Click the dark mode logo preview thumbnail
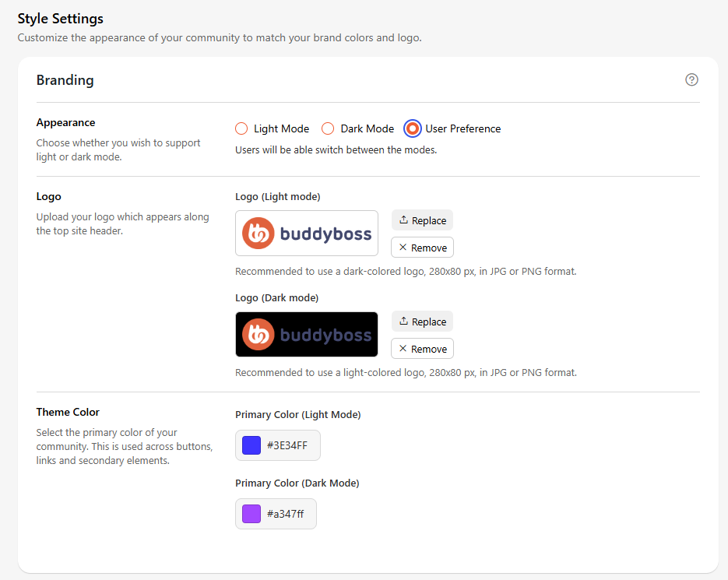This screenshot has height=580, width=728. tap(307, 334)
